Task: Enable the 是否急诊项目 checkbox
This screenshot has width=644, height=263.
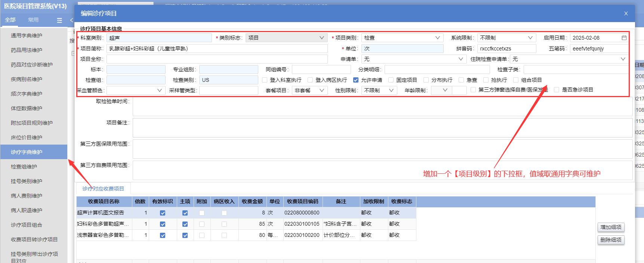Action: click(x=557, y=90)
